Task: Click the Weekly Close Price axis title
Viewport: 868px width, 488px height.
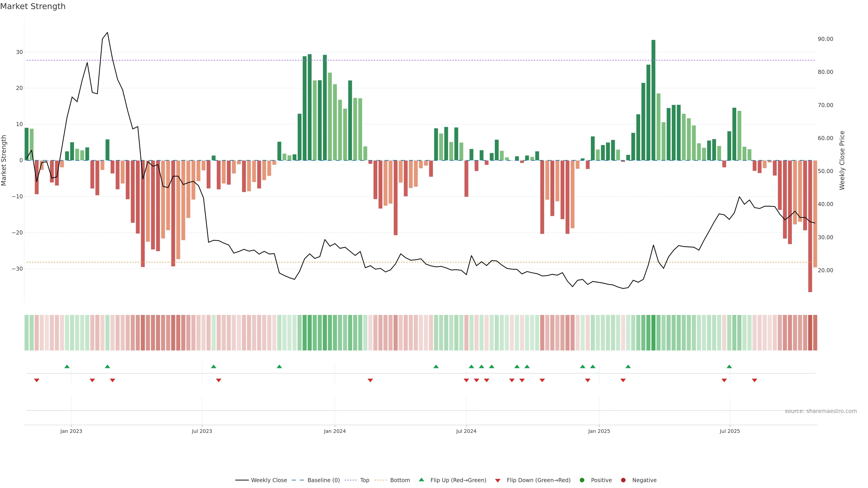Action: pos(842,160)
